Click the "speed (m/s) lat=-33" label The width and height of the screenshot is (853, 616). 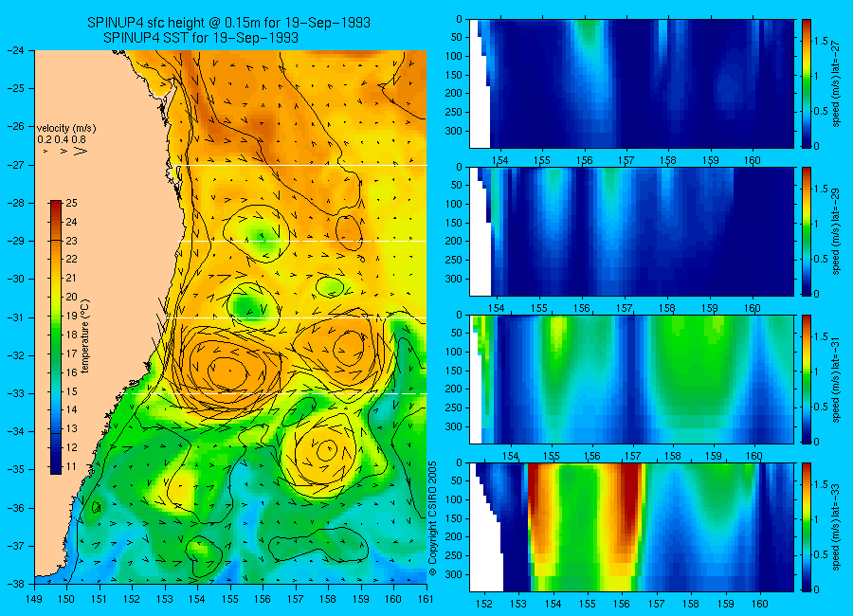pyautogui.click(x=836, y=527)
